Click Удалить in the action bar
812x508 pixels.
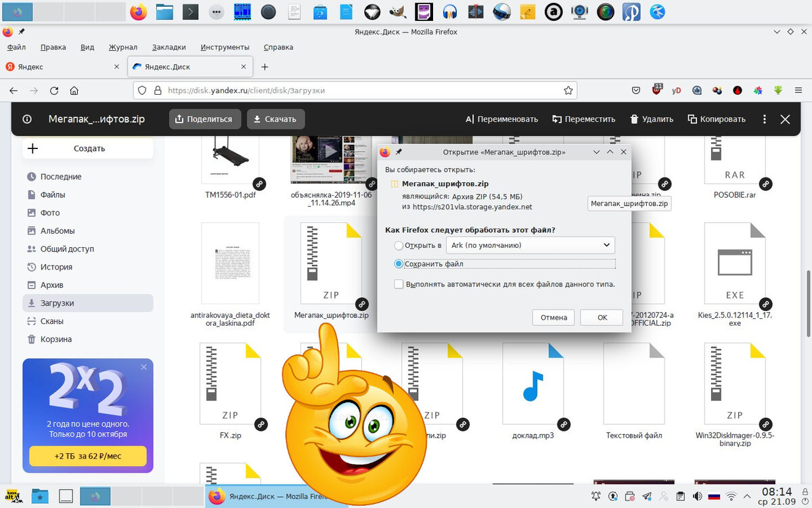[x=652, y=119]
